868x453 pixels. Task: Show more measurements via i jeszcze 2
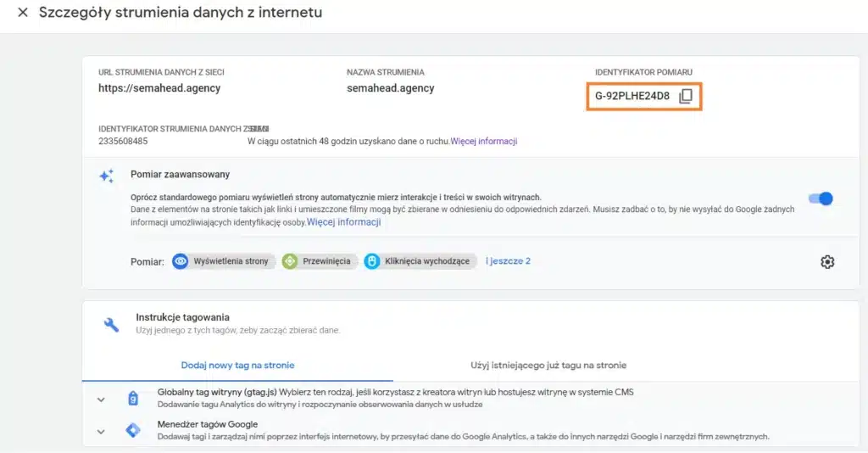click(x=508, y=260)
